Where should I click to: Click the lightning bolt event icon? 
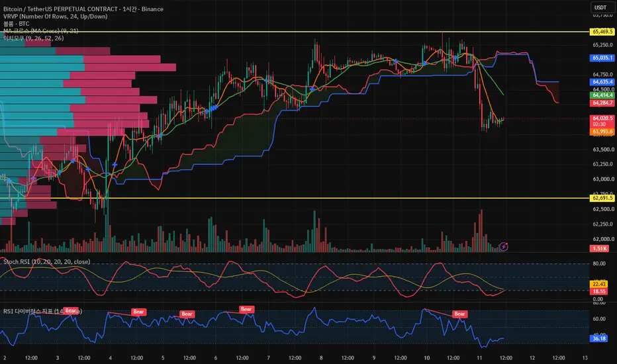pos(504,247)
